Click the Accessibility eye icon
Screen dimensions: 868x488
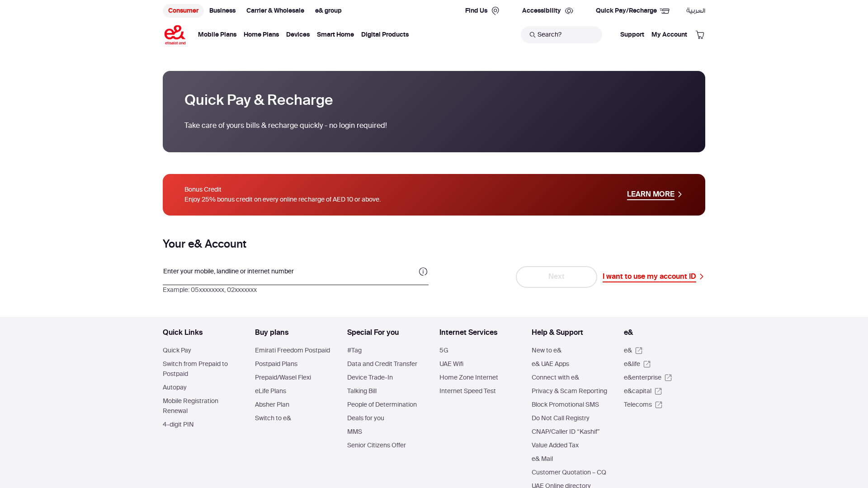pyautogui.click(x=569, y=11)
